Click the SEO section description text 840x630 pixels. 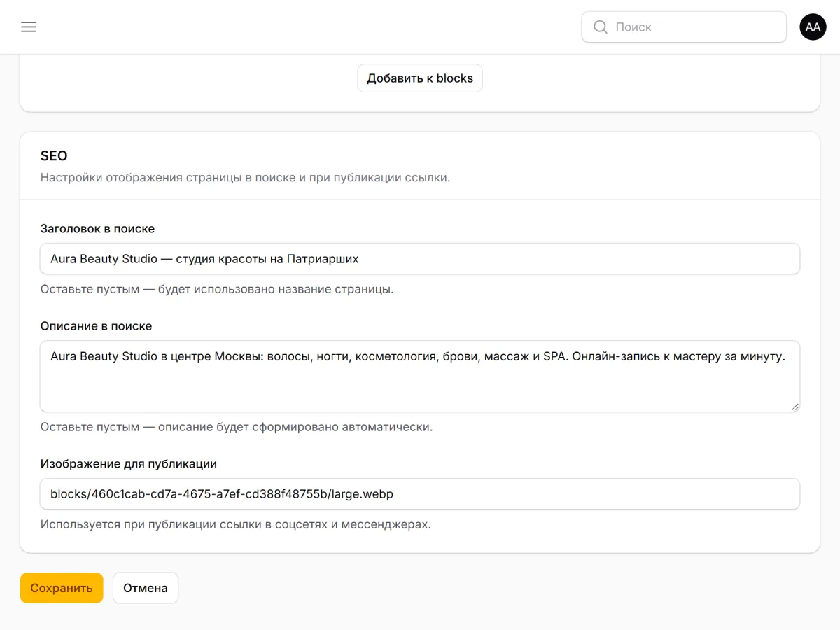point(245,177)
